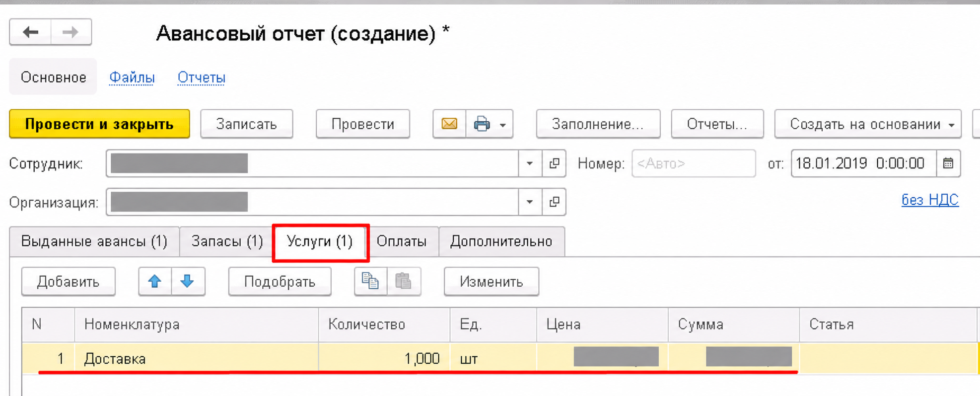The width and height of the screenshot is (980, 396).
Task: Open the Дополнительно tab
Action: coord(501,241)
